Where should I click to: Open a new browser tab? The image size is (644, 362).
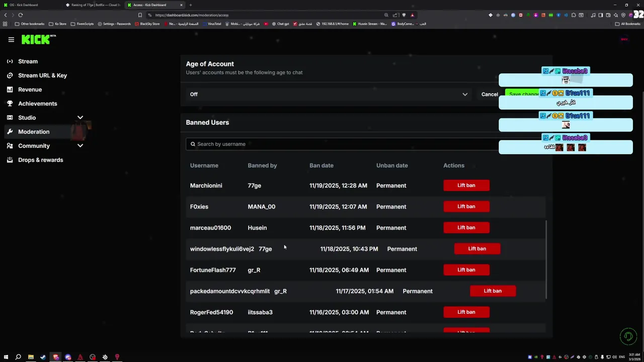click(x=191, y=5)
